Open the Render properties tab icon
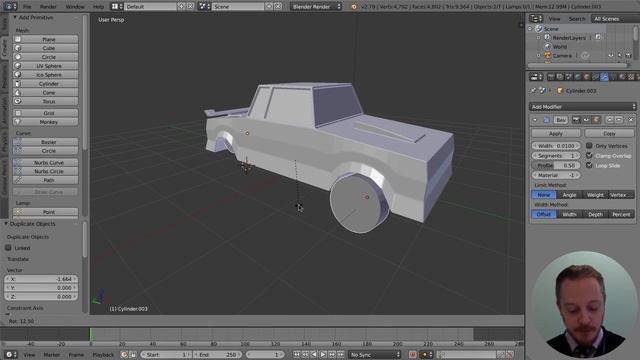Viewport: 640px width, 360px height. (551, 77)
